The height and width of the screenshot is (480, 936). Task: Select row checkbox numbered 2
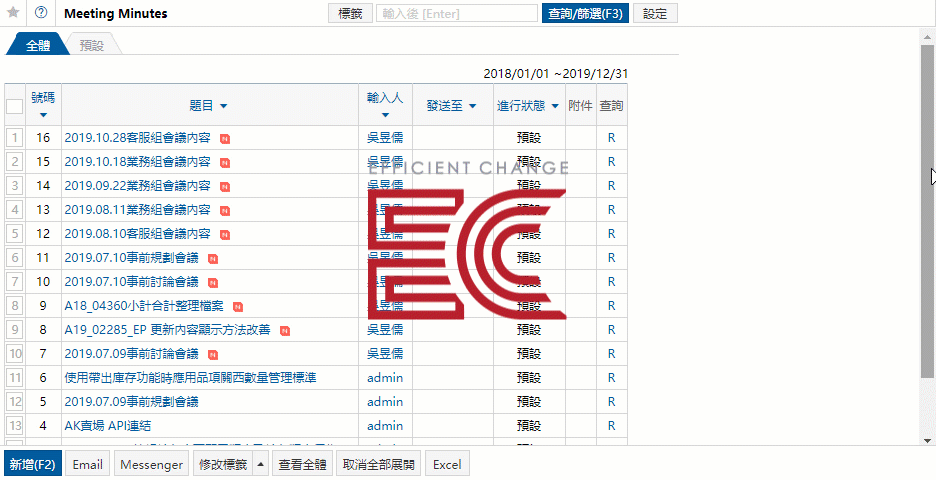15,162
